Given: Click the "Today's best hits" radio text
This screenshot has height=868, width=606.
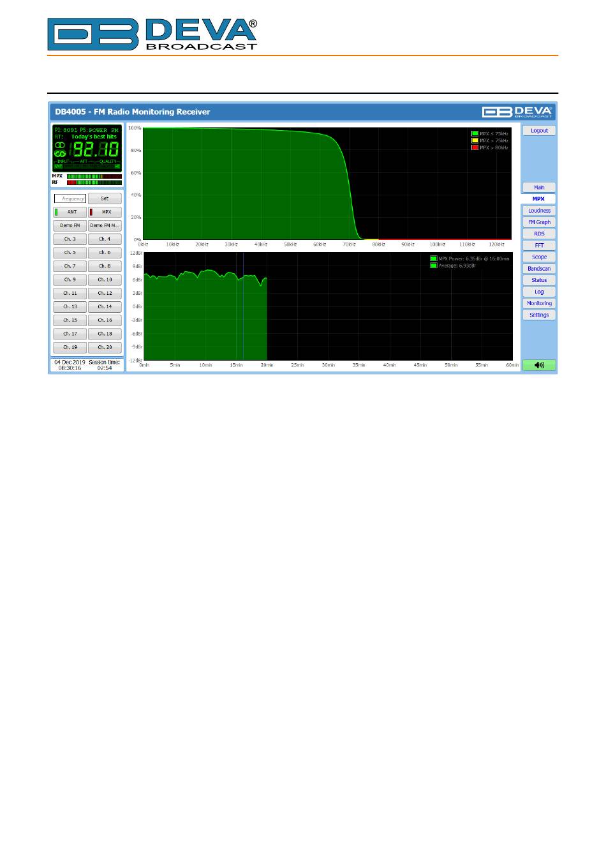Looking at the screenshot, I should click(x=94, y=137).
